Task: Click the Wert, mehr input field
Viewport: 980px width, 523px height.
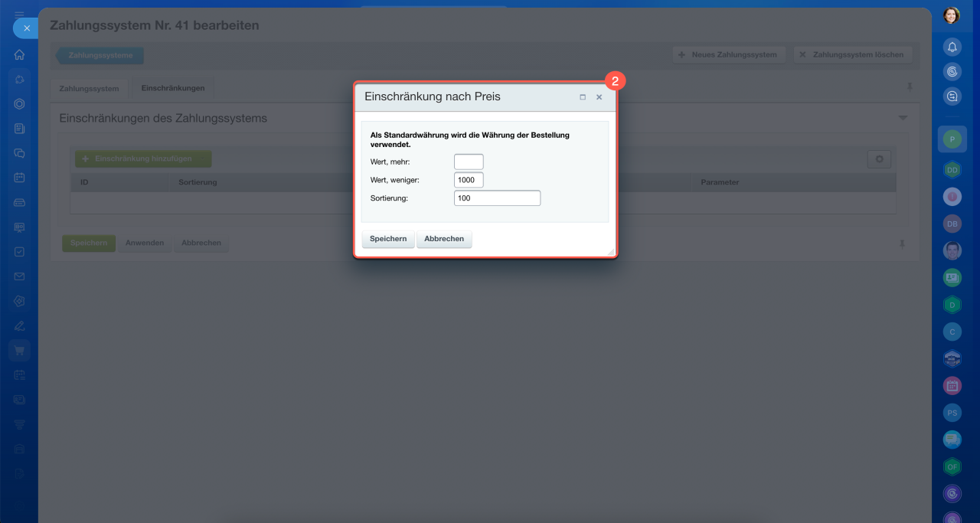Action: (x=469, y=162)
